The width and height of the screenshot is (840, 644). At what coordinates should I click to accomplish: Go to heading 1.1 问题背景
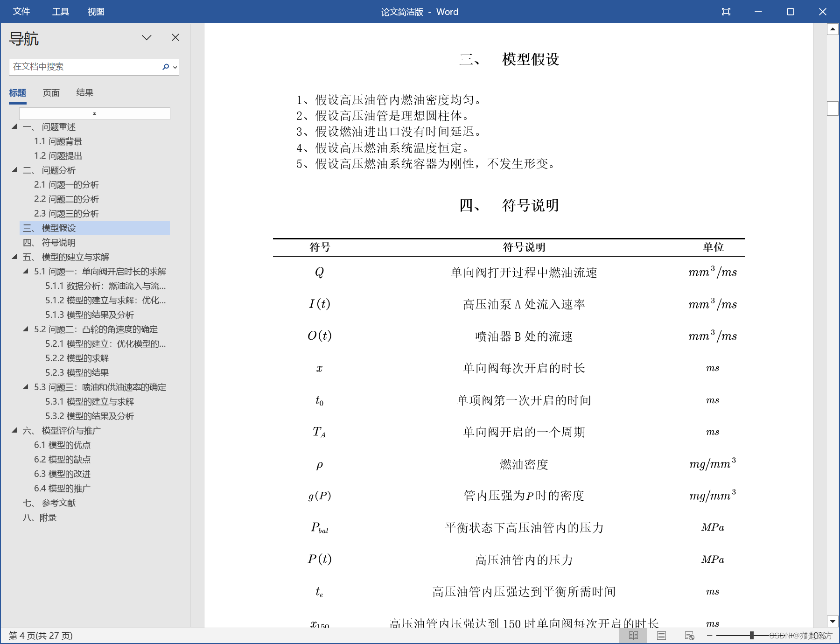(58, 141)
